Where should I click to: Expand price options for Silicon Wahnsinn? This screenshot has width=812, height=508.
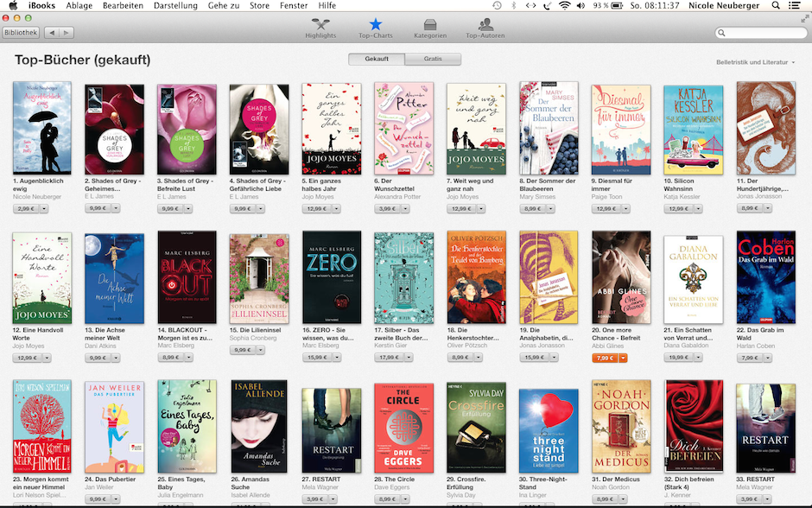699,209
